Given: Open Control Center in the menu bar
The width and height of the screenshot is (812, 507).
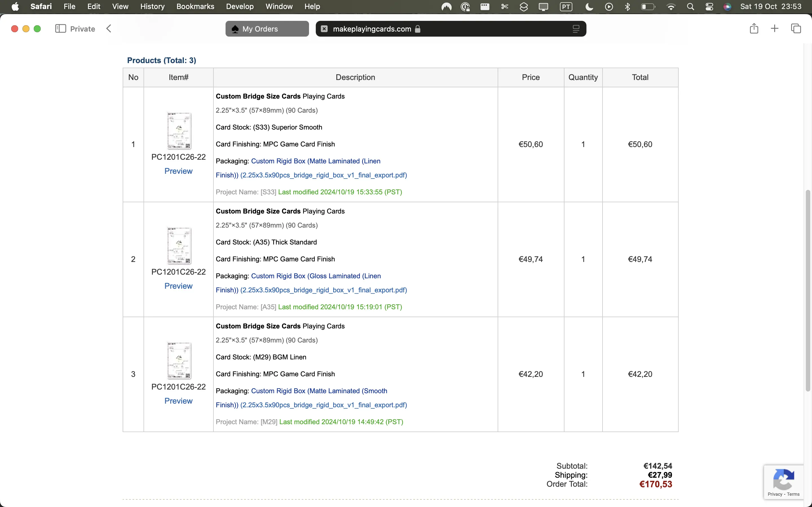Looking at the screenshot, I should pos(709,6).
